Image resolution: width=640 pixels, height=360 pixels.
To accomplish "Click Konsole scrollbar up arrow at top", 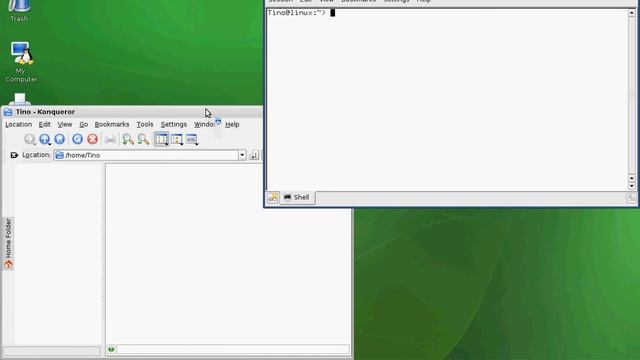I will (631, 13).
